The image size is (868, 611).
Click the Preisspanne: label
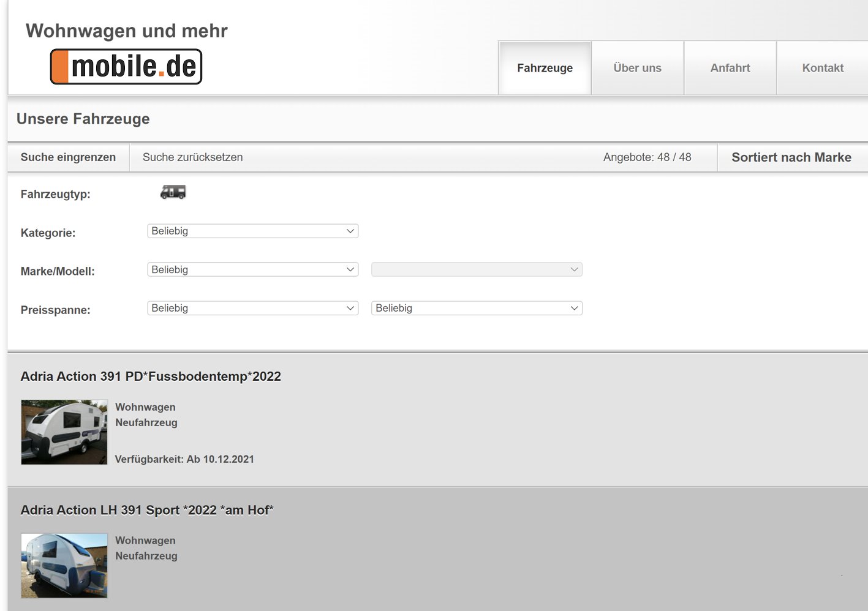[x=56, y=310]
